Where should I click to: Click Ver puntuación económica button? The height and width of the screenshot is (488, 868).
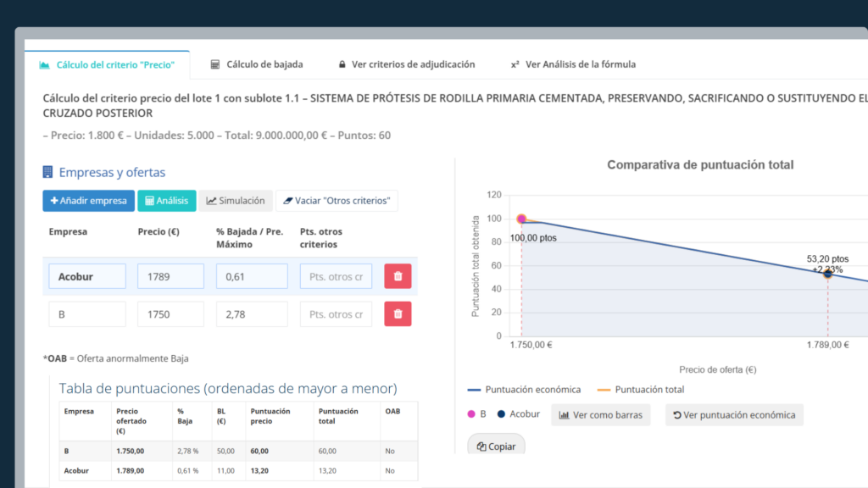[x=734, y=415]
